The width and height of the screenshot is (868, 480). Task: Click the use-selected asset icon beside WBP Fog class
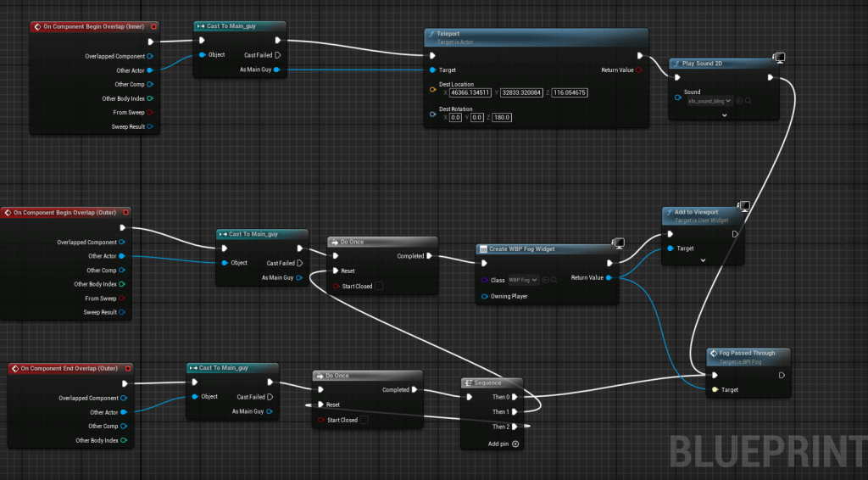tap(546, 280)
